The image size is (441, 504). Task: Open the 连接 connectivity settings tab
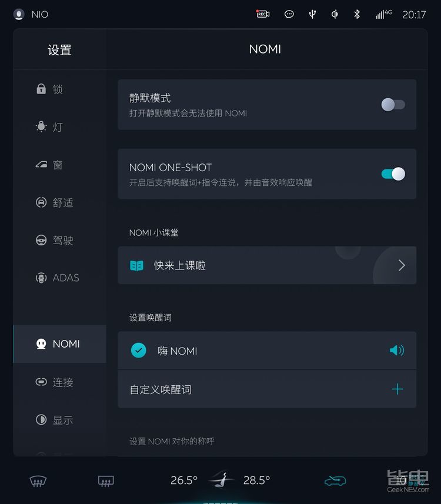click(x=55, y=382)
